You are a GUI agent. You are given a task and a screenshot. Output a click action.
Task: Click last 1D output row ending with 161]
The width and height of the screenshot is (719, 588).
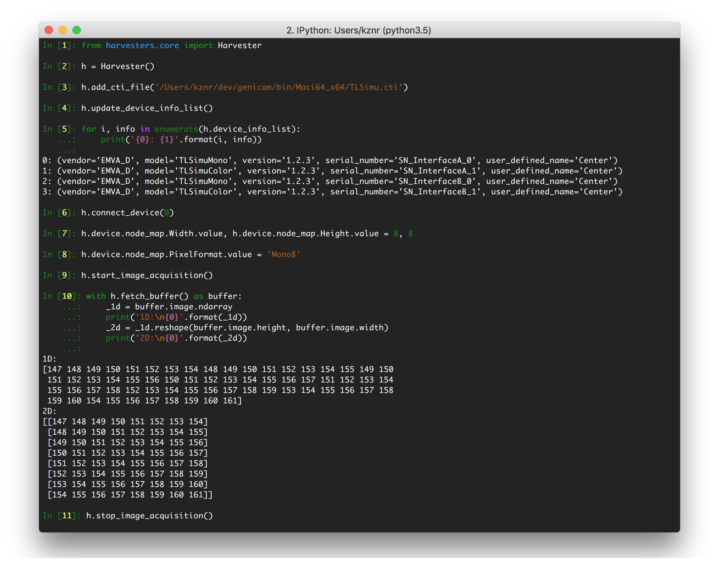[145, 401]
